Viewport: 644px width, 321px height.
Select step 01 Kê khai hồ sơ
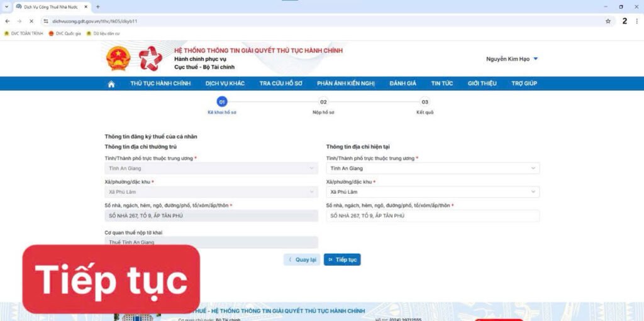click(x=221, y=101)
